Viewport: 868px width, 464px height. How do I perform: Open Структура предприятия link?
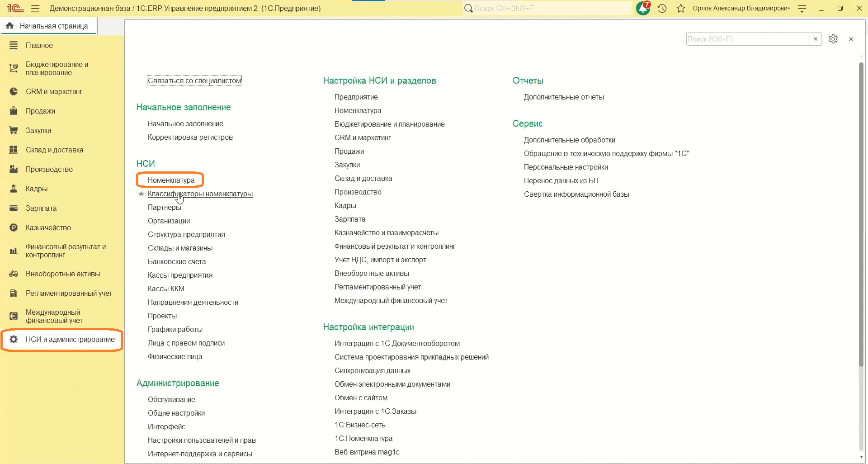[186, 234]
